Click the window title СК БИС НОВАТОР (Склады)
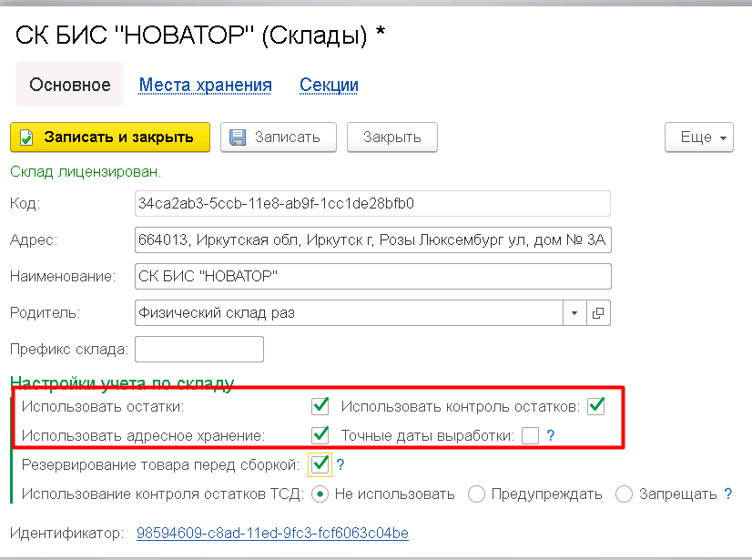Image resolution: width=752 pixels, height=560 pixels. click(200, 35)
